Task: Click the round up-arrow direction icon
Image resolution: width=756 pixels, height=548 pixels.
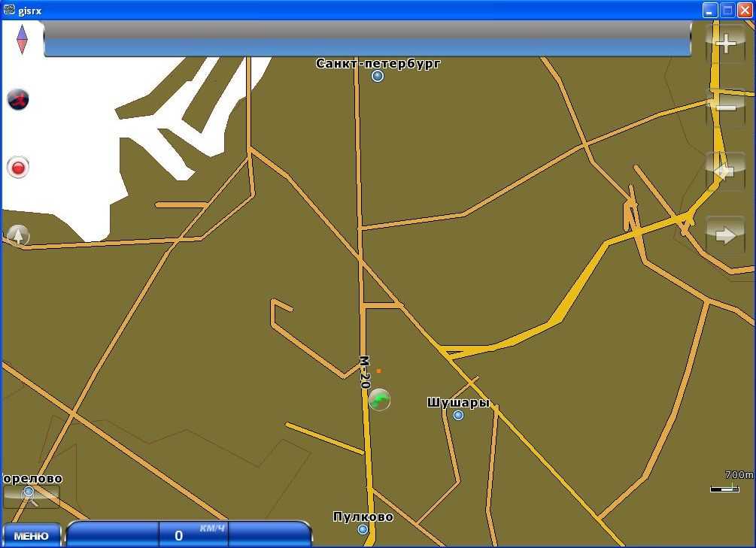Action: point(18,235)
